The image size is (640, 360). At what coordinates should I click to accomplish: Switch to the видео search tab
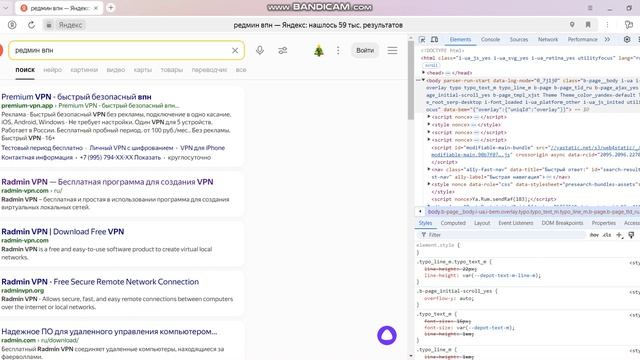[116, 70]
